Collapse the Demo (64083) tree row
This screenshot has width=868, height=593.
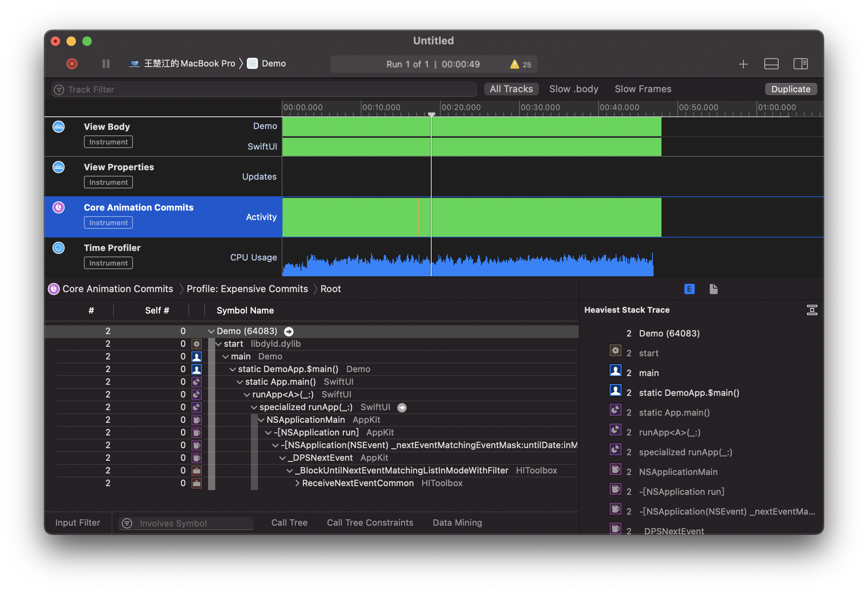click(211, 331)
